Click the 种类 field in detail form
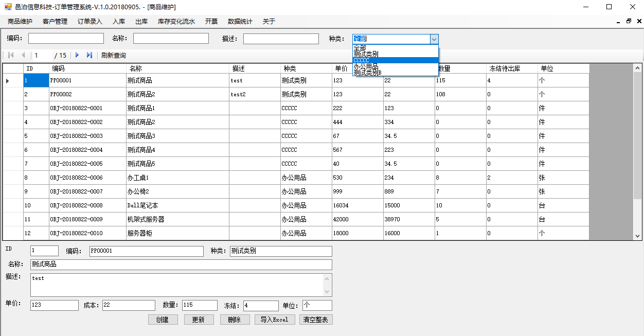 tap(281, 251)
